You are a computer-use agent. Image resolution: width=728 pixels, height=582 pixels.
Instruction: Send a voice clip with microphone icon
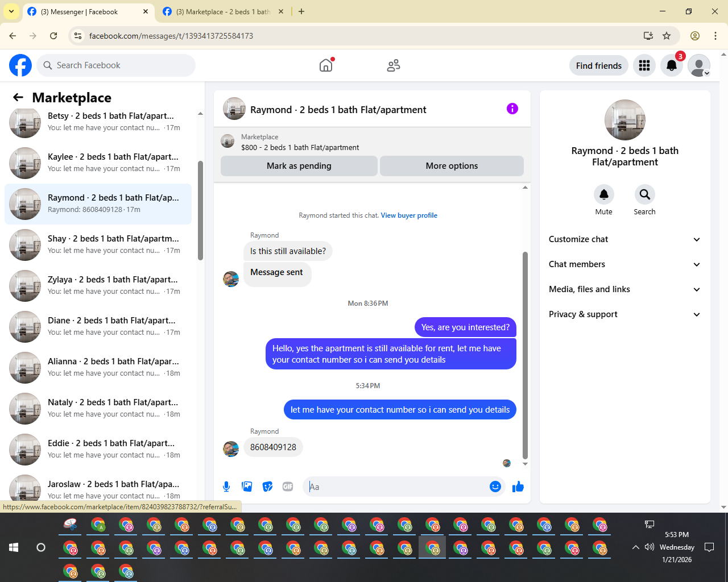click(226, 487)
